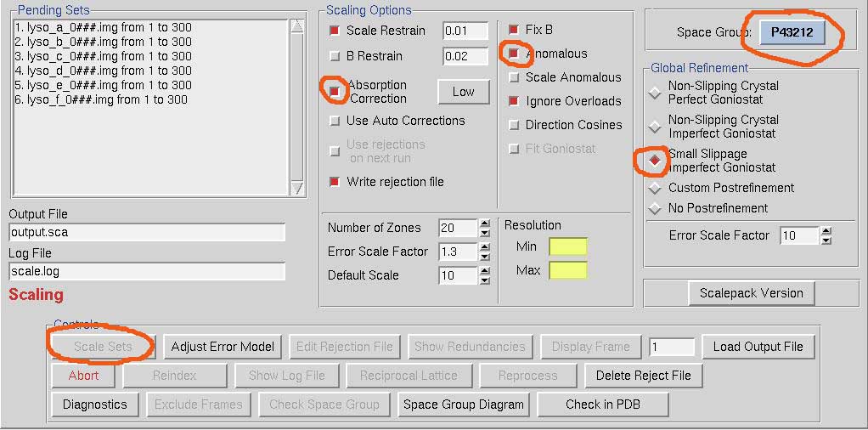Increase global refinement Error Scale Factor value

pyautogui.click(x=826, y=231)
